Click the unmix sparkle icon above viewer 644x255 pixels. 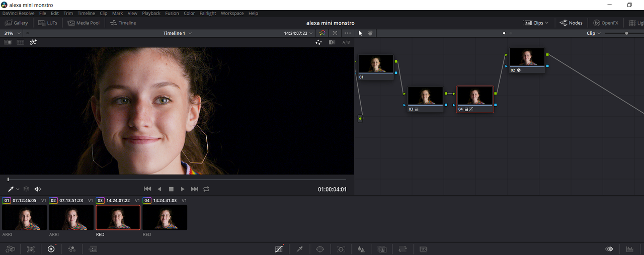(318, 43)
